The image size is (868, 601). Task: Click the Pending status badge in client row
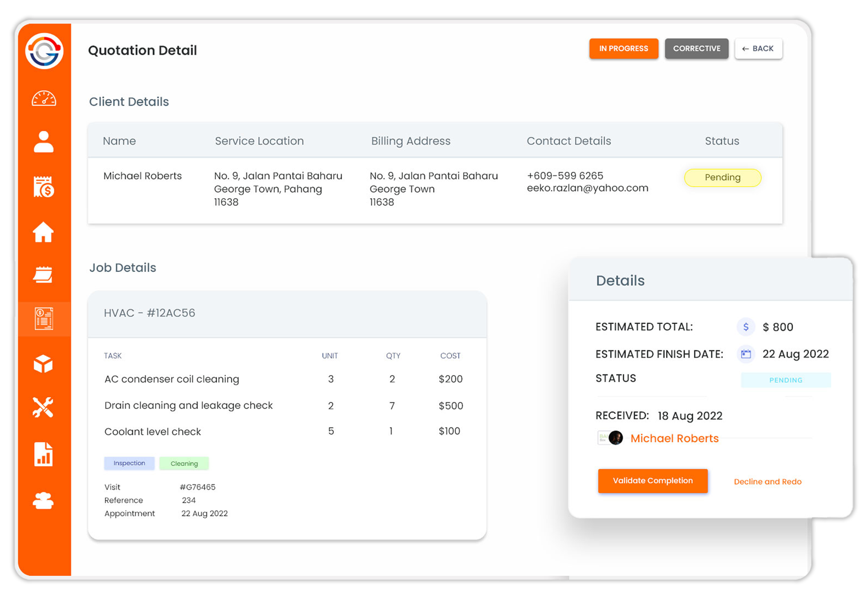tap(722, 177)
